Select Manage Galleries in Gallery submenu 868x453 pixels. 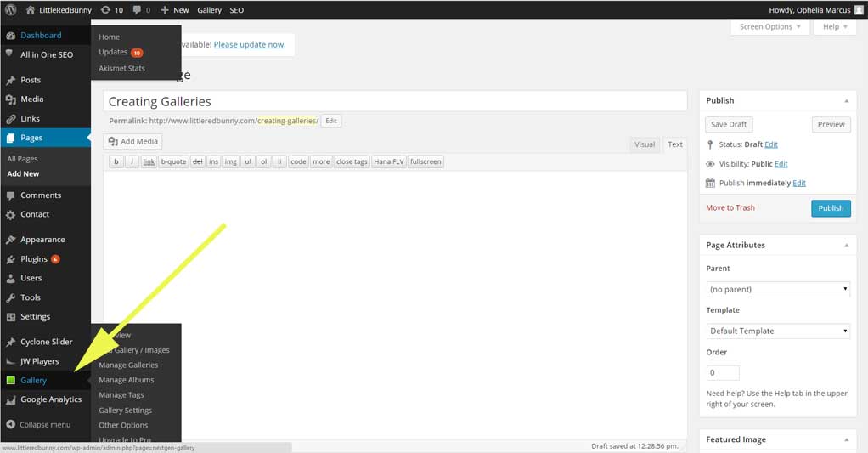[x=128, y=365]
